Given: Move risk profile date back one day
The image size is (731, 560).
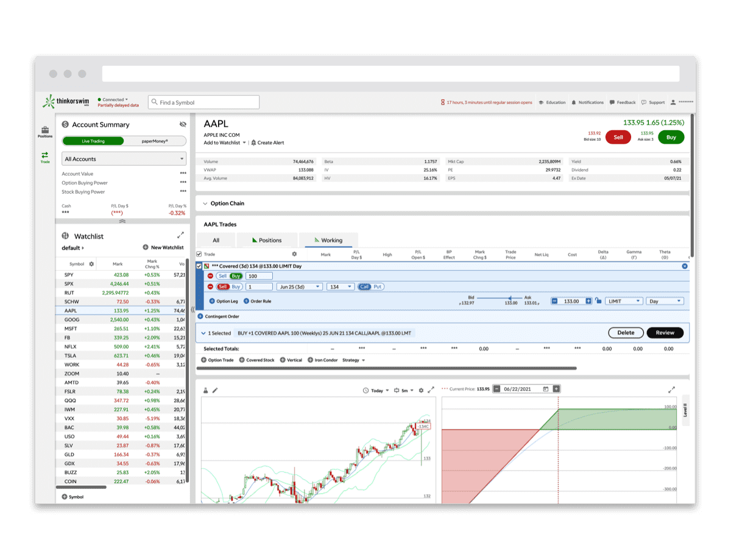Looking at the screenshot, I should pos(497,389).
